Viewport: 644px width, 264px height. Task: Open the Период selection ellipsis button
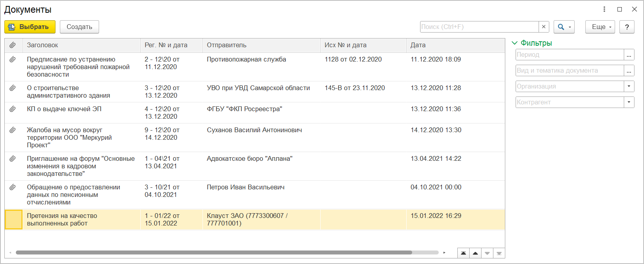tap(629, 55)
